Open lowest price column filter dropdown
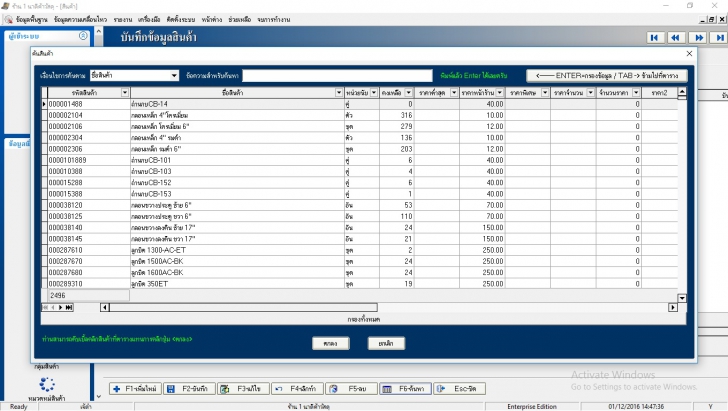Screen dimensions: 728x411 pos(454,92)
